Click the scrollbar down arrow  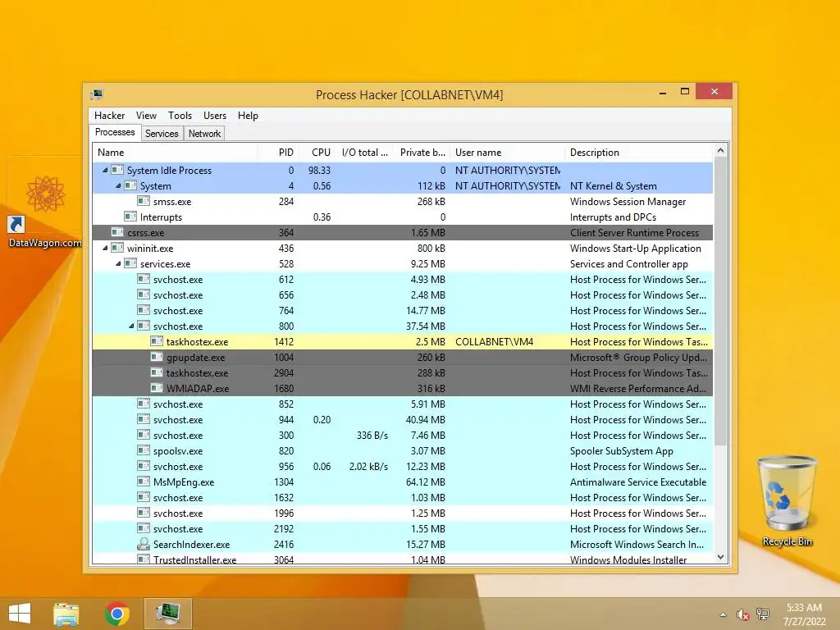[720, 557]
